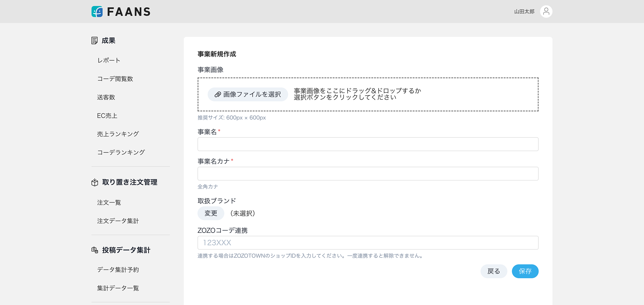Viewport: 644px width, 305px height.
Task: Click the 戻る button
Action: tap(494, 271)
